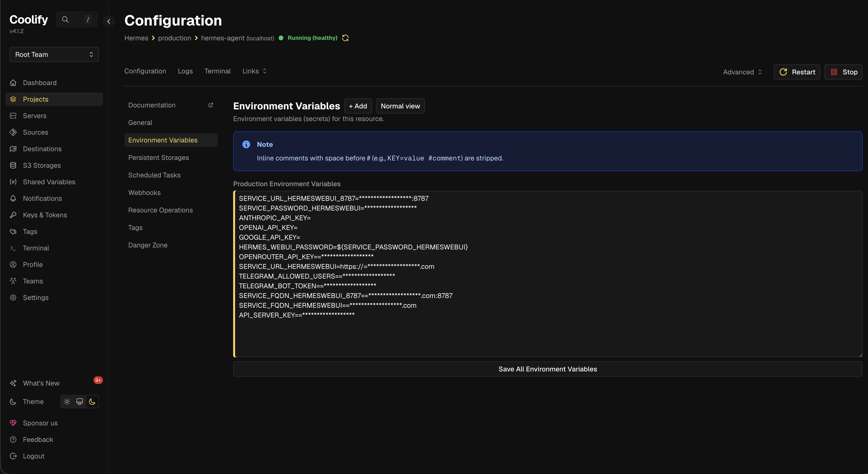
Task: Click the Running (healthy) status text
Action: 312,38
